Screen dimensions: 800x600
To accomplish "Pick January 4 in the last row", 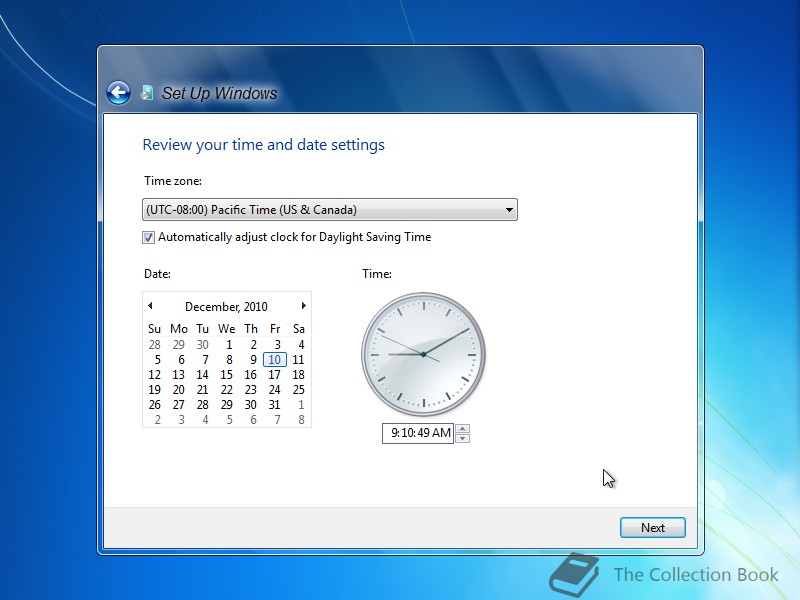I will [x=205, y=420].
